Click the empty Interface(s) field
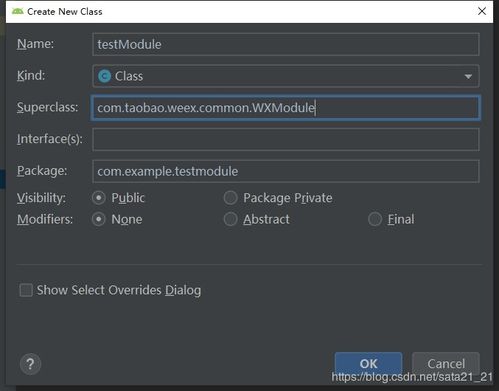499x391 pixels. [x=286, y=139]
